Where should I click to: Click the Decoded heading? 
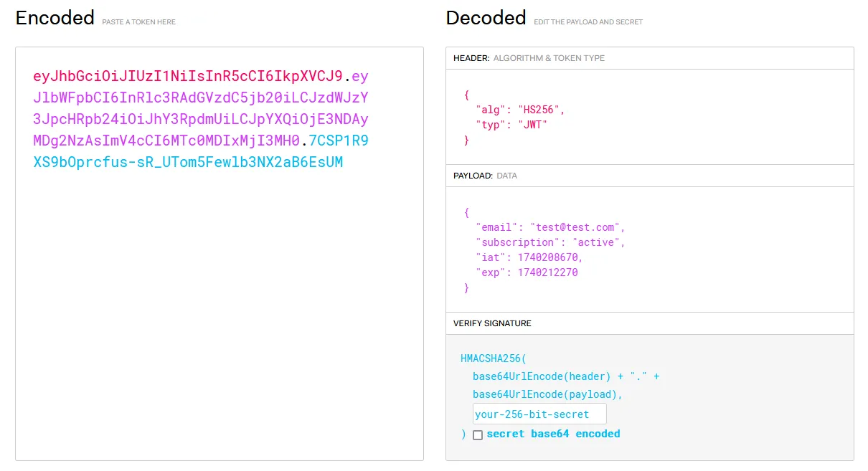pyautogui.click(x=486, y=18)
